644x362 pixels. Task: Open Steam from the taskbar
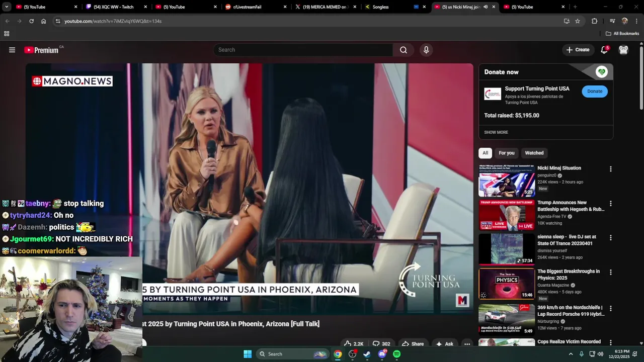click(367, 354)
